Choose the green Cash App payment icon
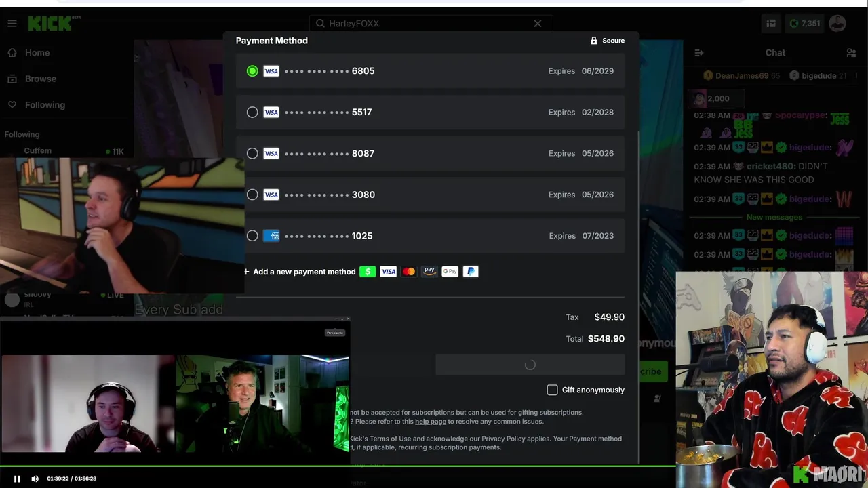The height and width of the screenshot is (488, 868). [368, 272]
